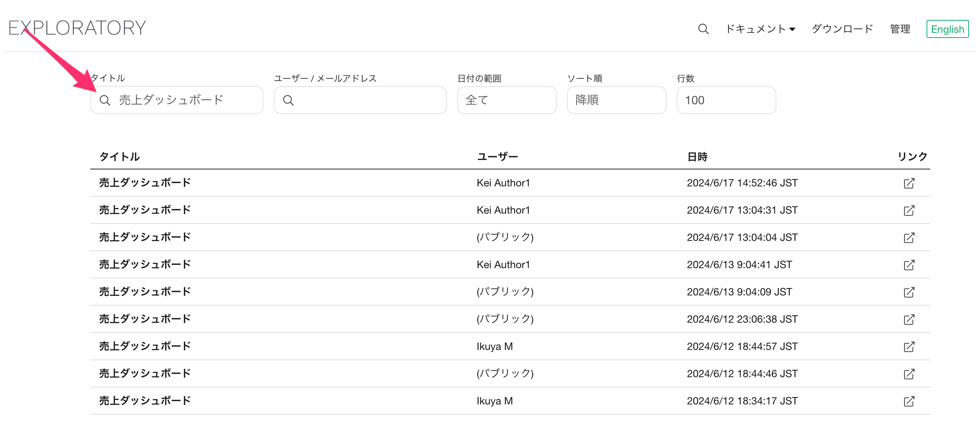Open the 日付の範囲 dropdown showing 全て

[506, 100]
